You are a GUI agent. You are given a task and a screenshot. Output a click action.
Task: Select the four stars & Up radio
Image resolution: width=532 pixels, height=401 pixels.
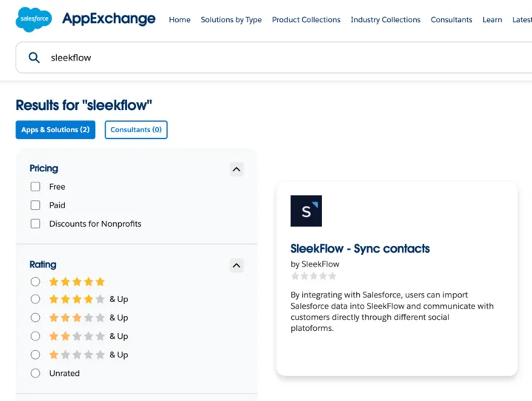[35, 299]
